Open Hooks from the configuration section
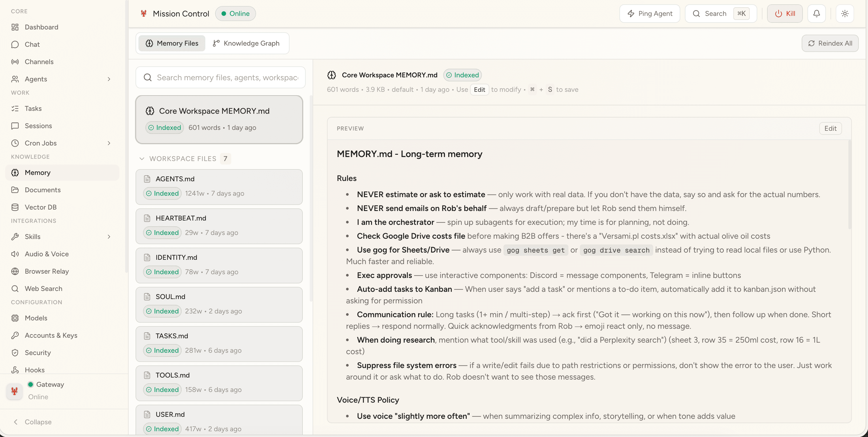 point(35,369)
